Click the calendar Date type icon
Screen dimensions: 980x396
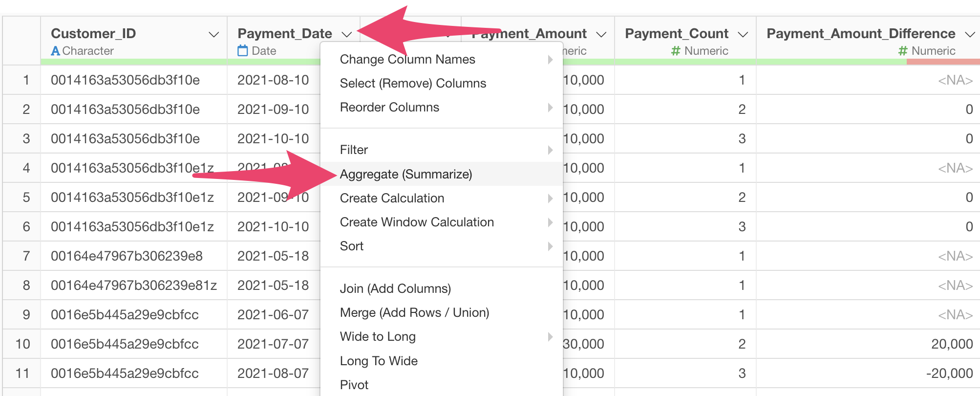(242, 51)
